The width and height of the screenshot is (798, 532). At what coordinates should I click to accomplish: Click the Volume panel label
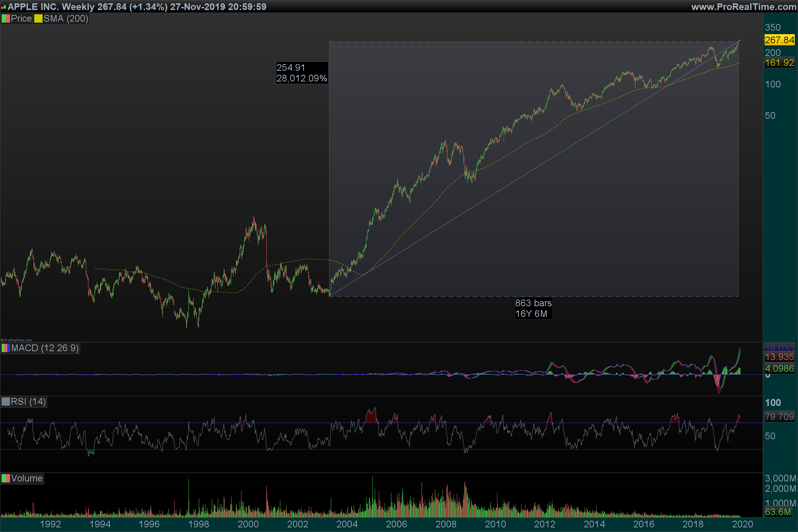tap(27, 478)
